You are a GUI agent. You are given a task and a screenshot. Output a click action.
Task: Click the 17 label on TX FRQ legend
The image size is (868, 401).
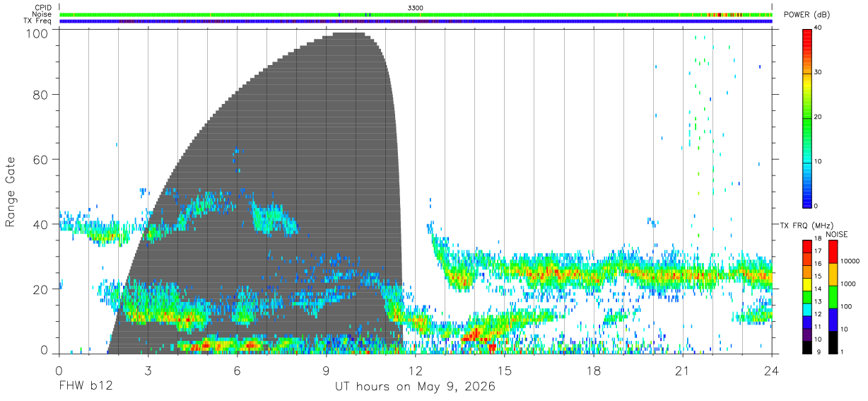(x=819, y=250)
